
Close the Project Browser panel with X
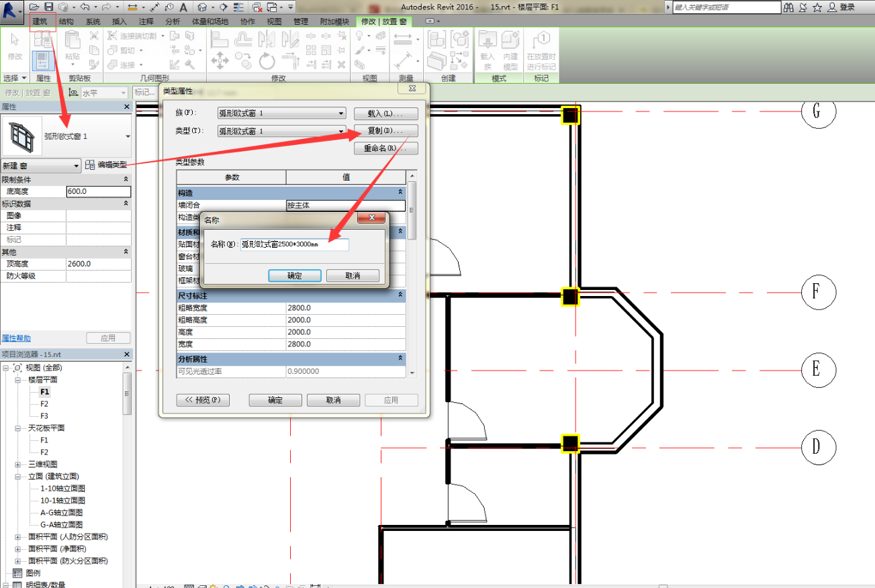[127, 354]
